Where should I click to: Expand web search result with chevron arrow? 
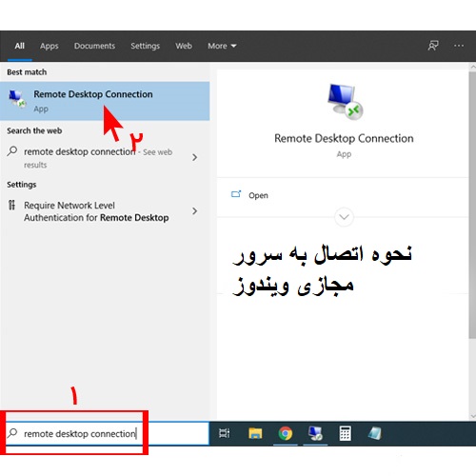coord(195,157)
